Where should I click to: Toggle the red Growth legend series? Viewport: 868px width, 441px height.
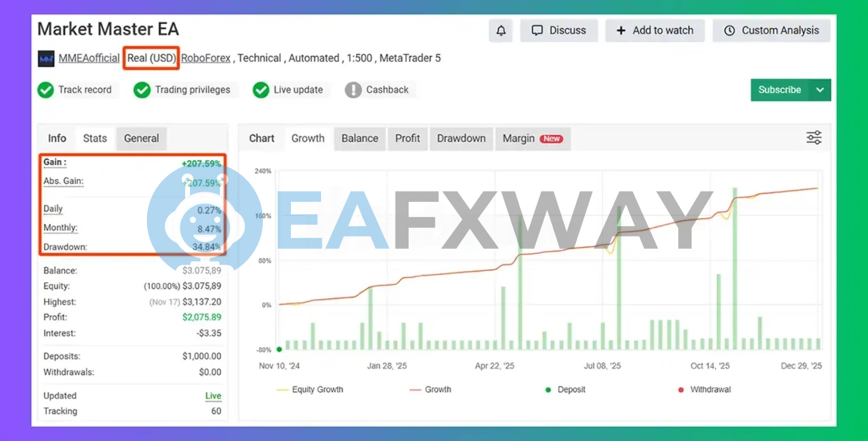(x=430, y=390)
